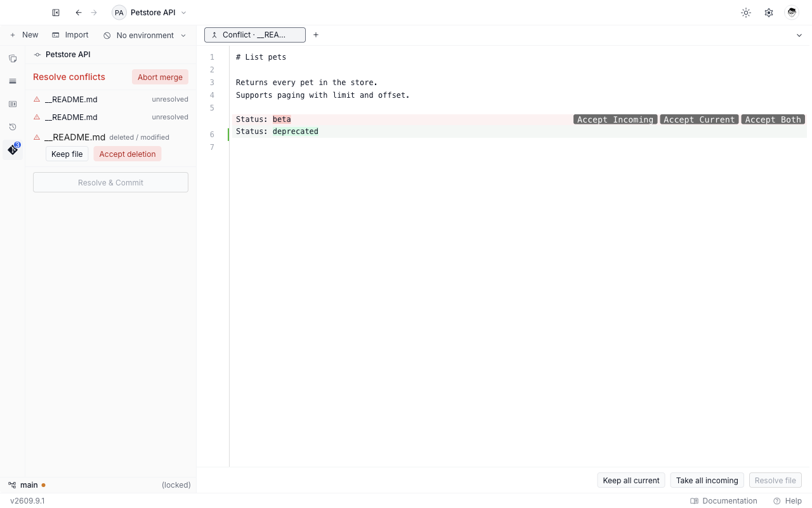Viewport: 812px width, 508px height.
Task: Abort the merge
Action: tap(160, 77)
